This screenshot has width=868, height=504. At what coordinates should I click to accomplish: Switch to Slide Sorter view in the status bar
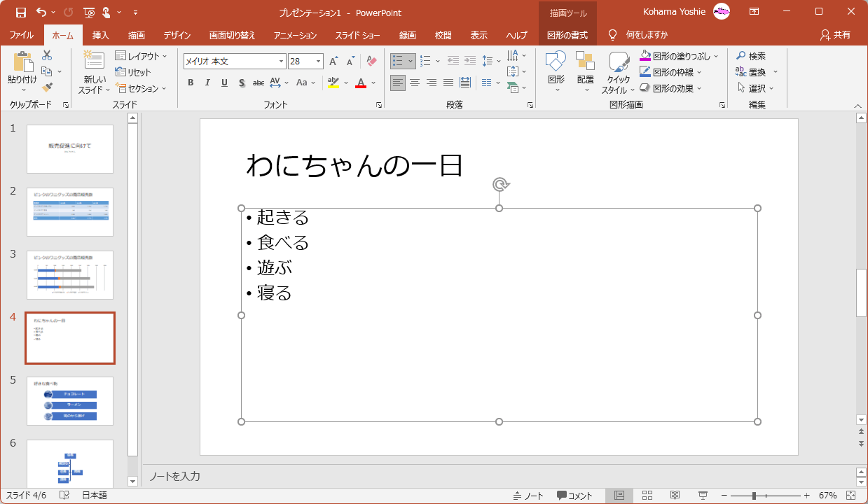pyautogui.click(x=647, y=496)
